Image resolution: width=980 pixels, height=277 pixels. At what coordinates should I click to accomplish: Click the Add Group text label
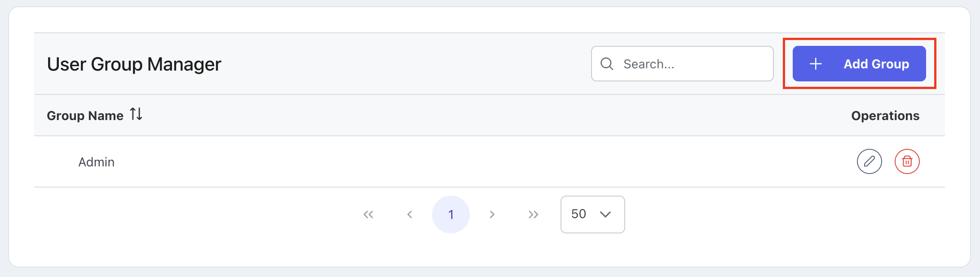pyautogui.click(x=876, y=64)
